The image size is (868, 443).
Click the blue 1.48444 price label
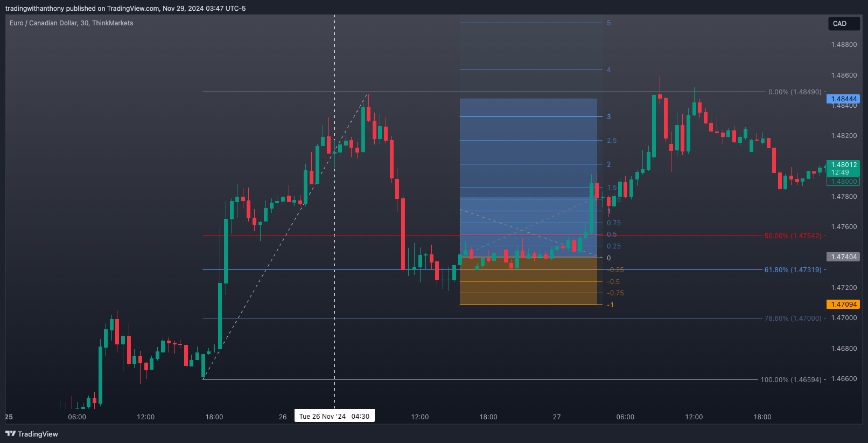coord(843,99)
